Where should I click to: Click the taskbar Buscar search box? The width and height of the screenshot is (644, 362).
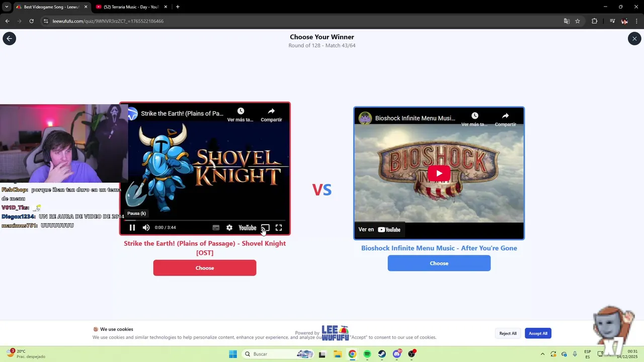pyautogui.click(x=278, y=354)
